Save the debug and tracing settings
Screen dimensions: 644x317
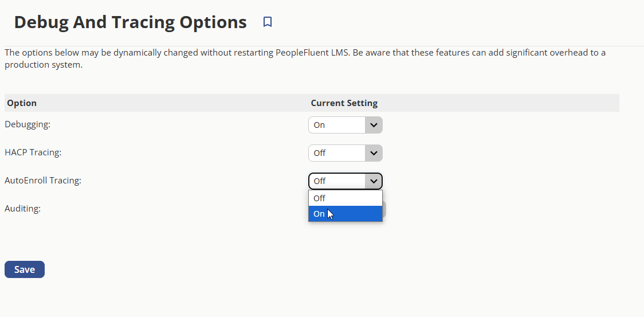click(25, 269)
